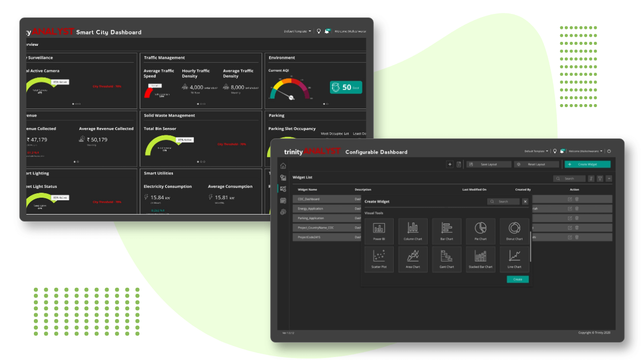Go to Home via sidebar icon
The image size is (644, 360).
click(283, 166)
